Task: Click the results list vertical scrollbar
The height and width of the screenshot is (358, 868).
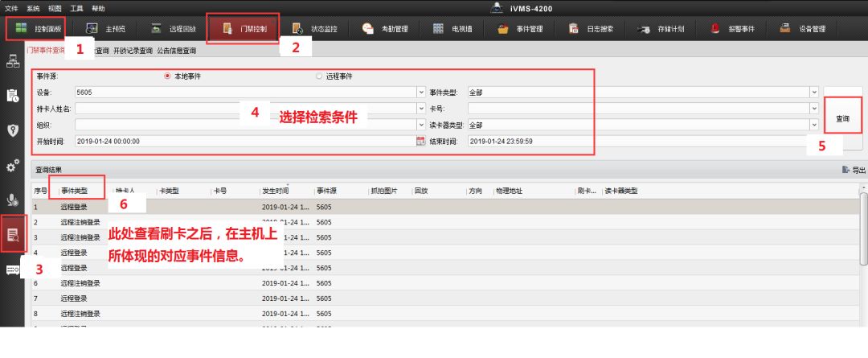Action: pyautogui.click(x=864, y=241)
